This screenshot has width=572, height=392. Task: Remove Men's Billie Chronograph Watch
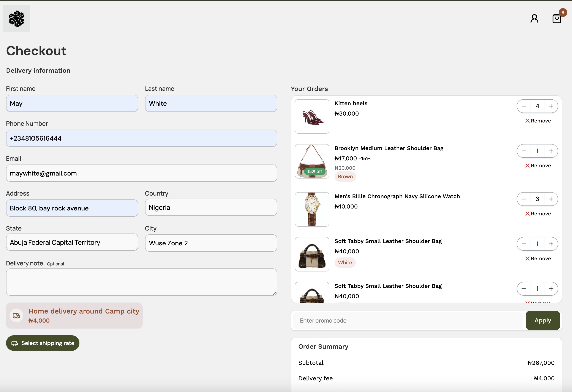click(538, 214)
